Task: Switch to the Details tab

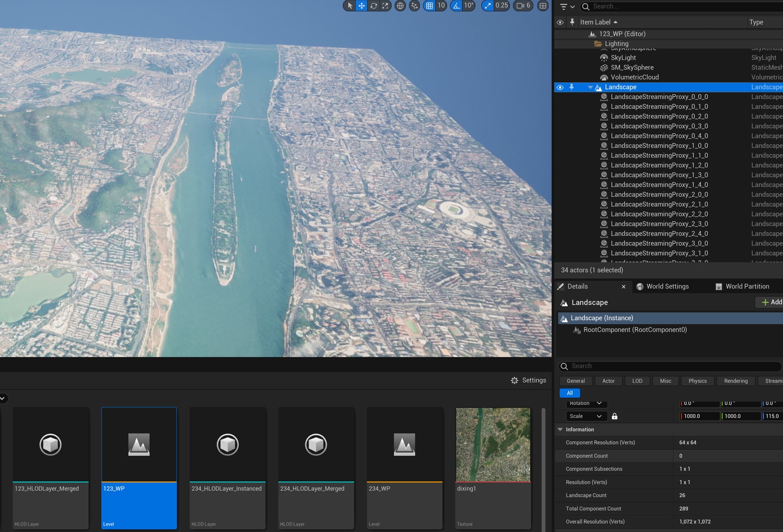Action: 577,286
